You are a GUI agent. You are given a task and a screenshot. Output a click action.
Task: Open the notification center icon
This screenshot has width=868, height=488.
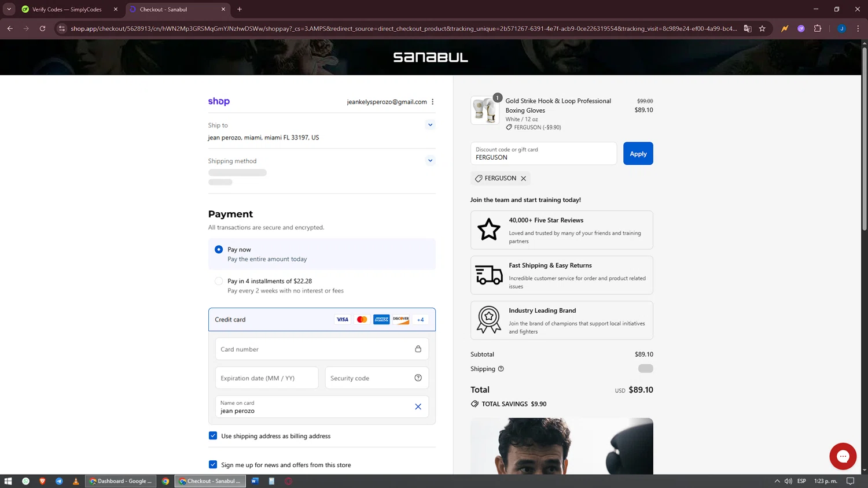click(x=850, y=481)
